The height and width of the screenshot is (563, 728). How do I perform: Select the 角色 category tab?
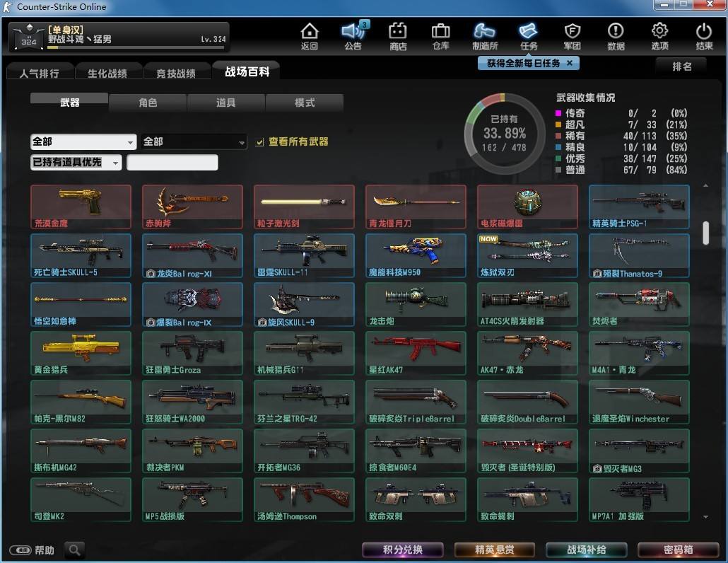tap(148, 103)
